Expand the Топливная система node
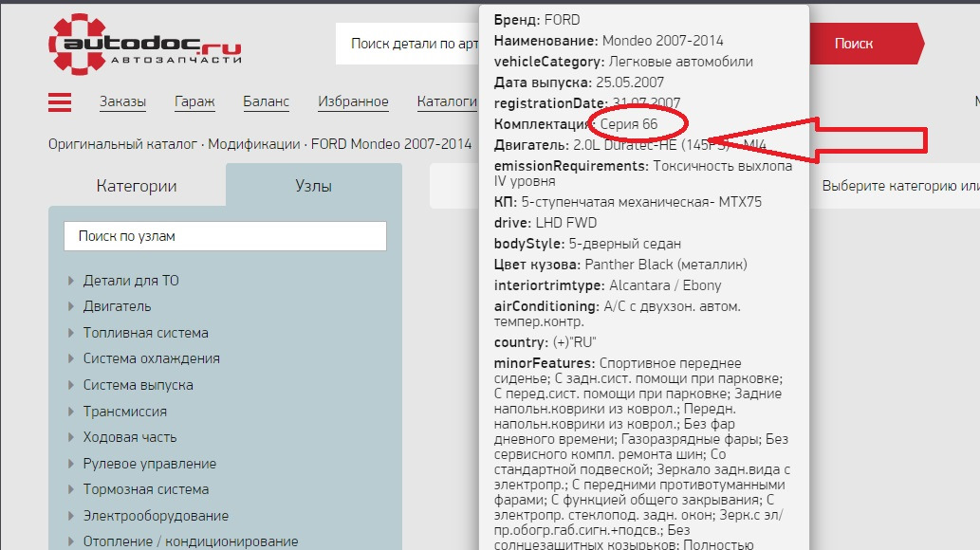 point(71,333)
